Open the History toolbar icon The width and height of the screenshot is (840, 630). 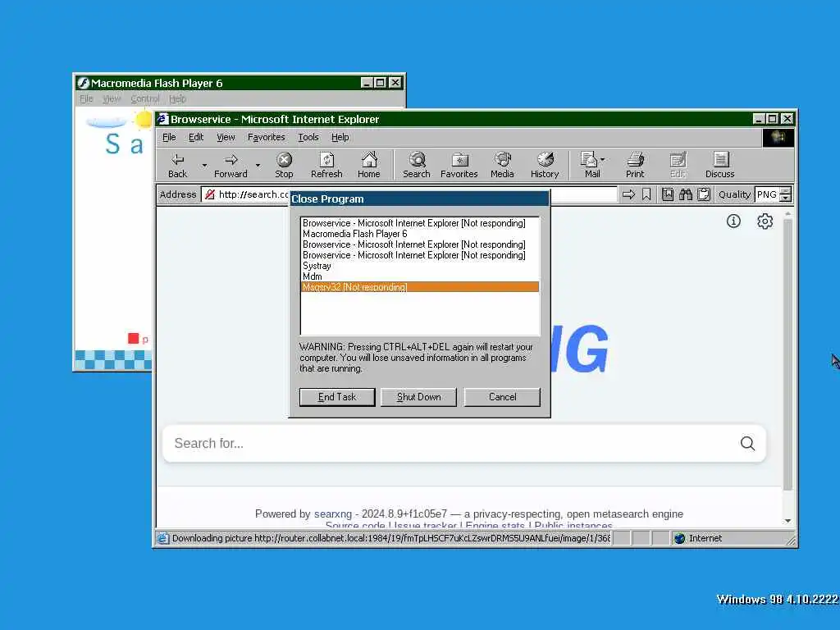pyautogui.click(x=545, y=160)
